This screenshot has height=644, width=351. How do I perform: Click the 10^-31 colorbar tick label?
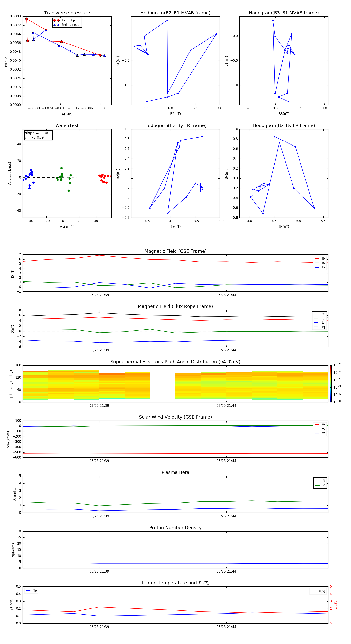point(337,402)
